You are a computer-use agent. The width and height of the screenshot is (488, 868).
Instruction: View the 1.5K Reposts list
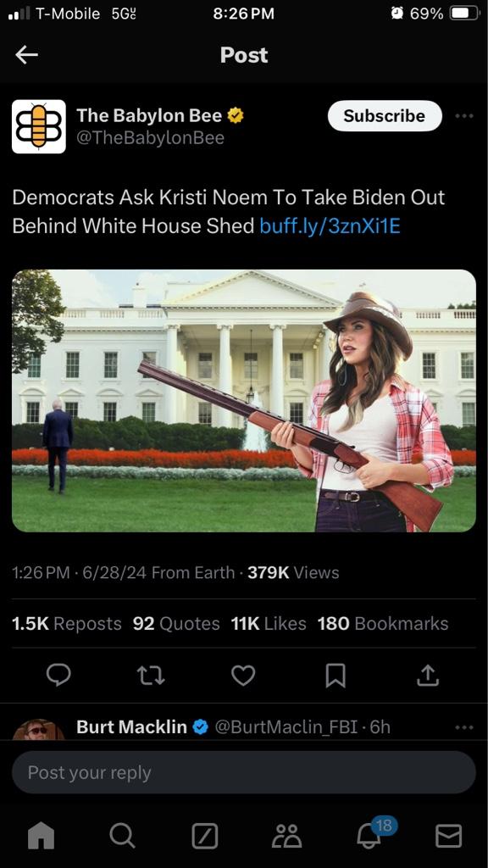(x=66, y=623)
